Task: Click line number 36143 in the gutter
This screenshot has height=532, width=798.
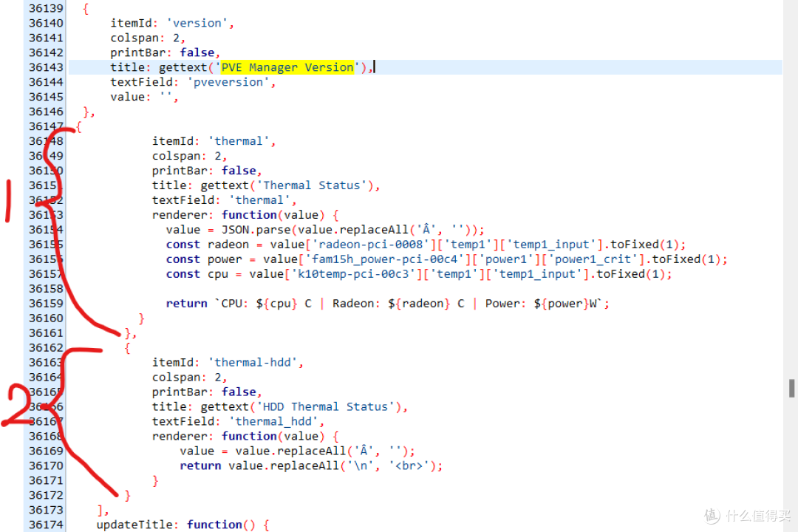Action: tap(46, 67)
